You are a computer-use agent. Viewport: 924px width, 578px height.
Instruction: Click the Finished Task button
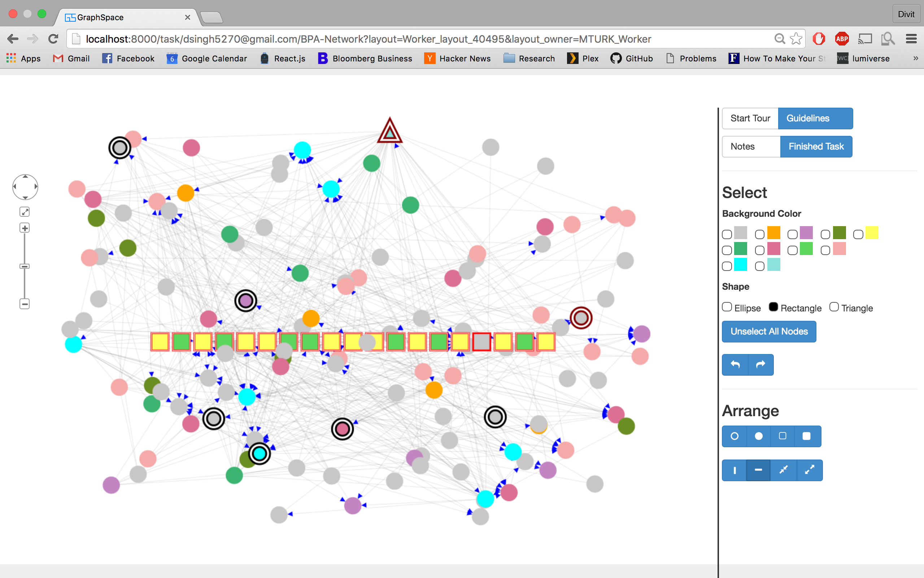(x=816, y=147)
